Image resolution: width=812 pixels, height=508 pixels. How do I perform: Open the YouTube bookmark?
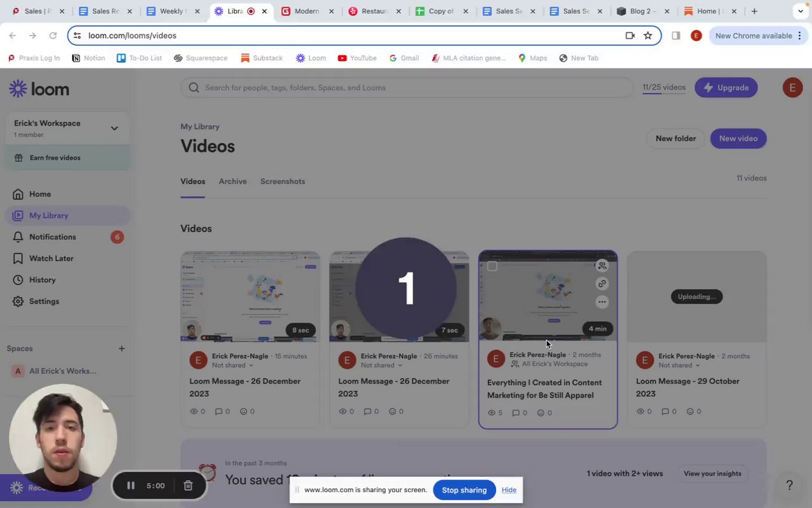357,58
